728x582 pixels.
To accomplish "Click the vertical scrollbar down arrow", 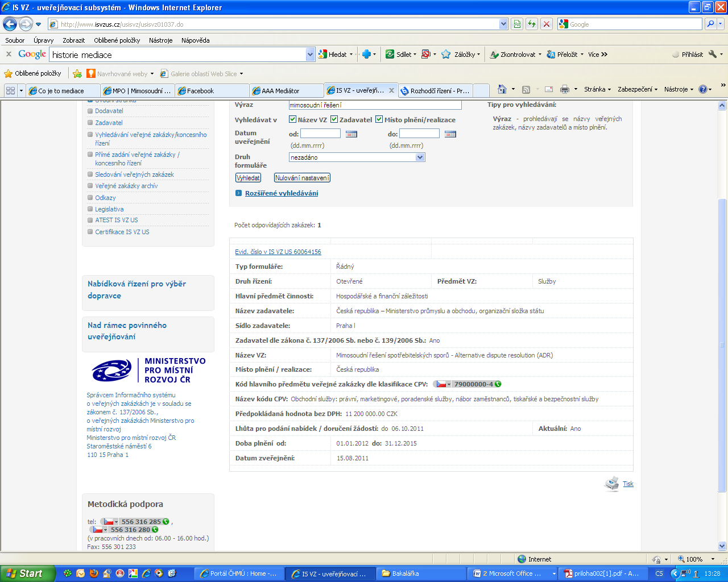I will coord(722,546).
